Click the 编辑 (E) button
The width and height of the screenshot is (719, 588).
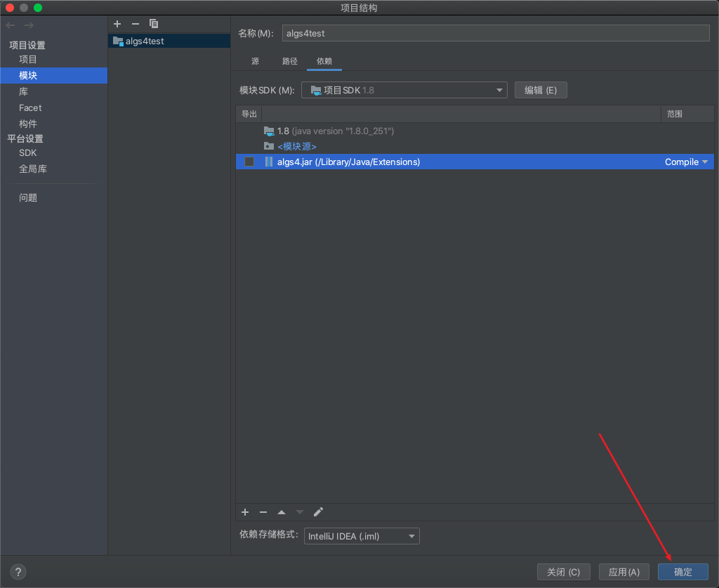[x=541, y=90]
